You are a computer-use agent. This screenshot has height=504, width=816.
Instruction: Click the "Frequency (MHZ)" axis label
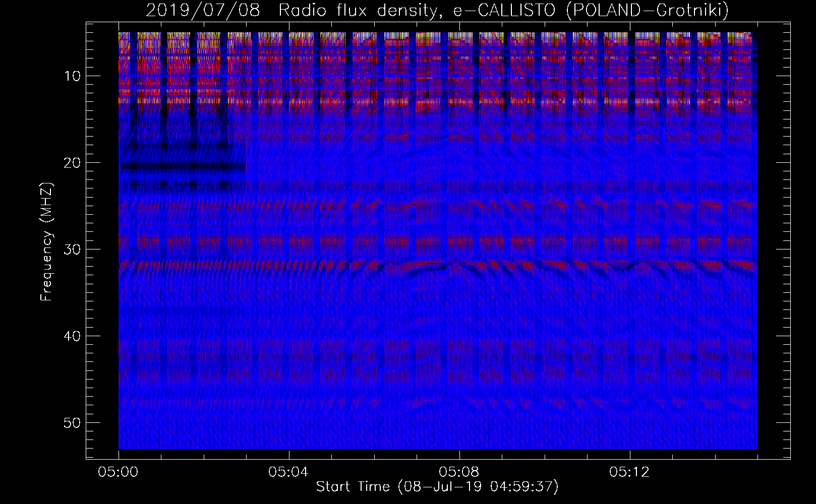pyautogui.click(x=46, y=241)
